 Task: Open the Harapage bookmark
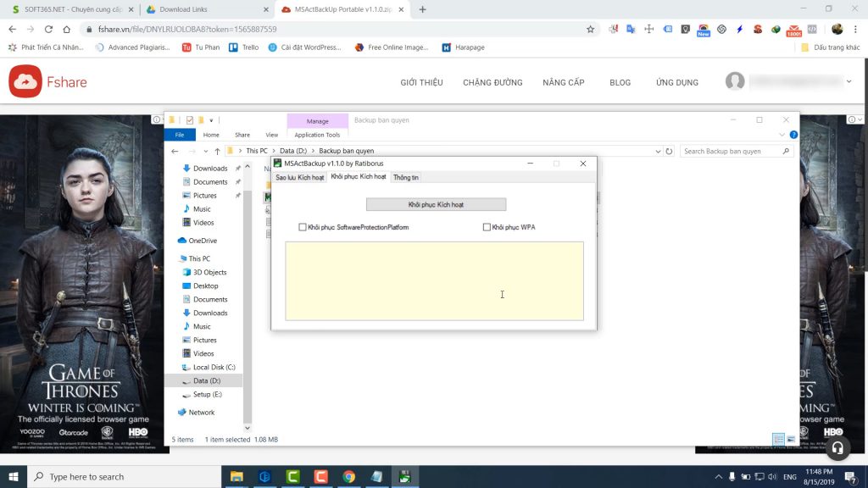tap(464, 47)
